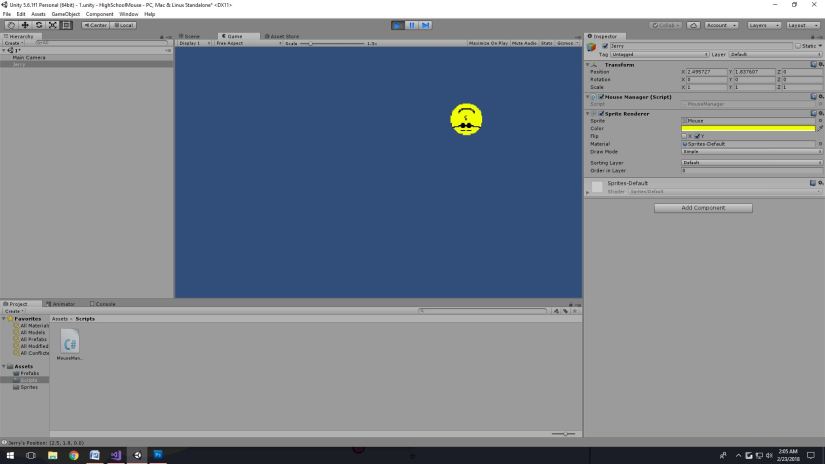Open the Draw Mode dropdown
Viewport: 825px width, 464px height.
coord(751,151)
